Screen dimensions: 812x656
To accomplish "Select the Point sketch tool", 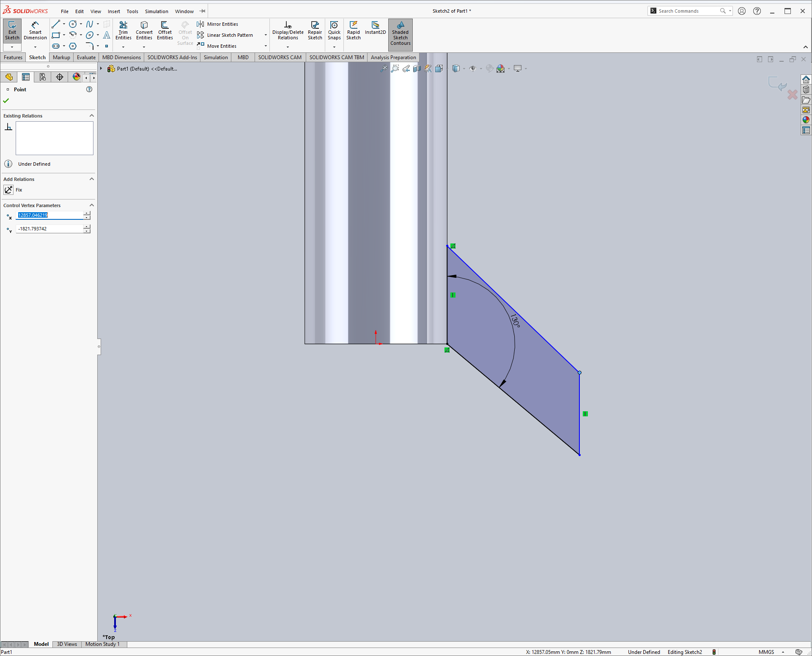I will pyautogui.click(x=107, y=46).
